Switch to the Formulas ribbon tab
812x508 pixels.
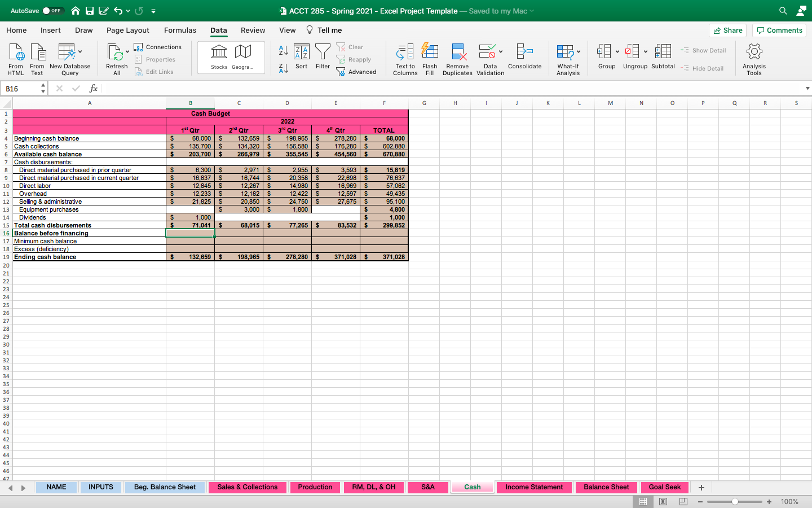click(180, 30)
